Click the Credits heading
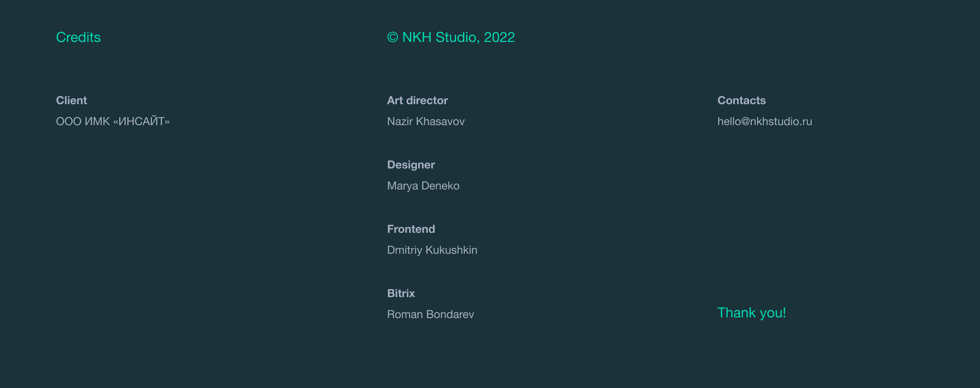The width and height of the screenshot is (980, 388). pos(78,37)
